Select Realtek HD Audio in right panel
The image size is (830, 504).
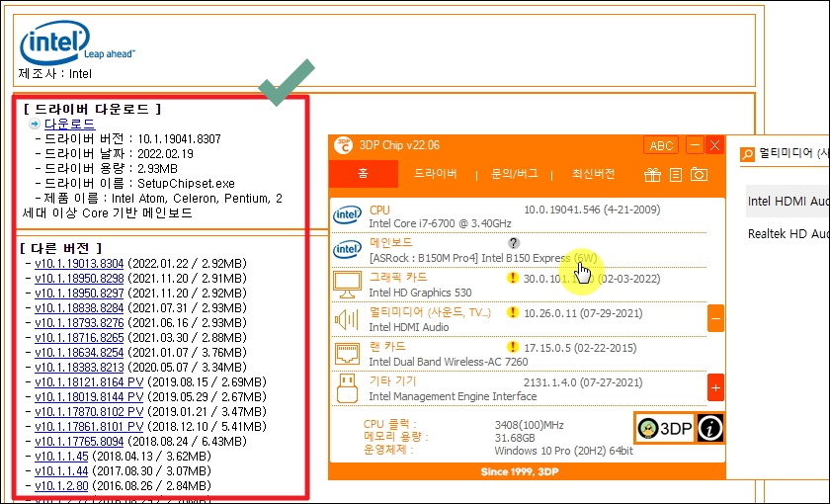coord(788,233)
